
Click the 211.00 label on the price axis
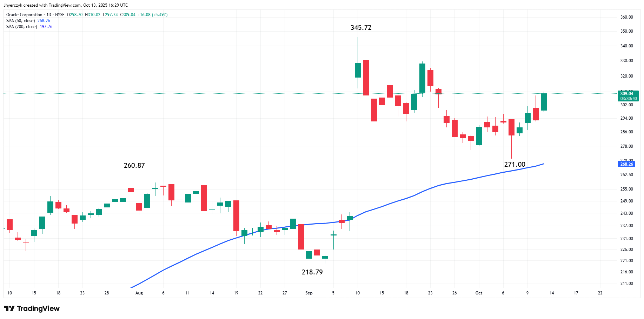(626, 284)
